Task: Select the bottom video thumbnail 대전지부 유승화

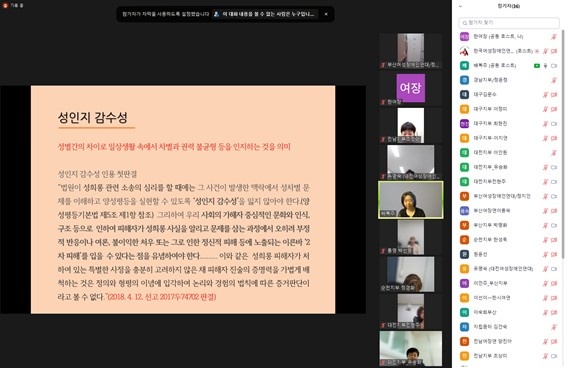Action: pyautogui.click(x=410, y=348)
